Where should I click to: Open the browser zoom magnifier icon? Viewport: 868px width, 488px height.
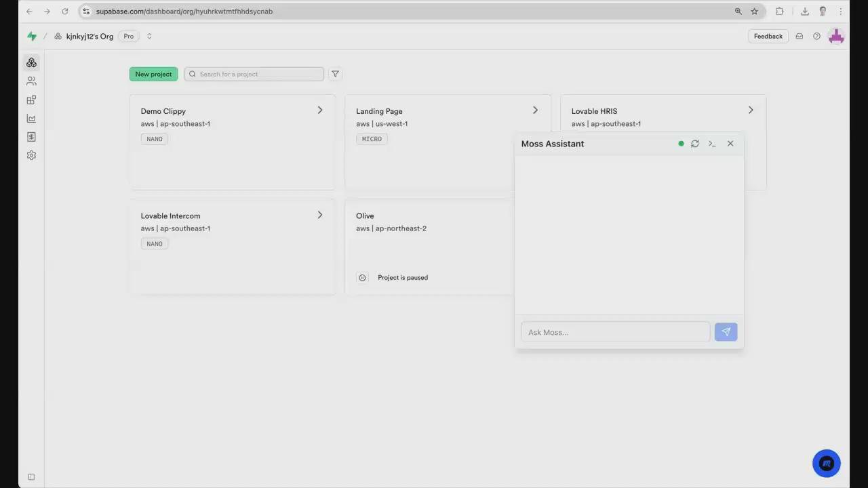coord(738,12)
